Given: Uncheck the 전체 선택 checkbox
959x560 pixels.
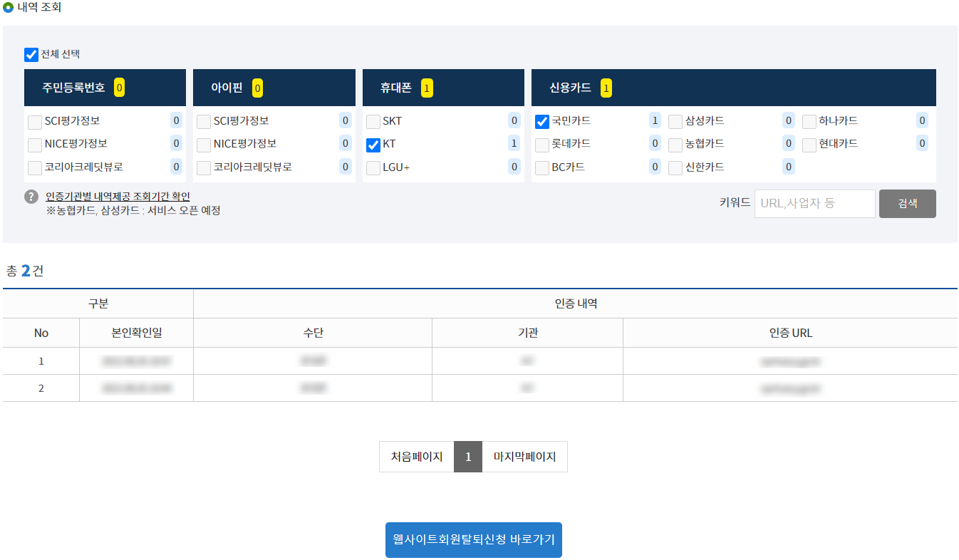Looking at the screenshot, I should pos(31,55).
